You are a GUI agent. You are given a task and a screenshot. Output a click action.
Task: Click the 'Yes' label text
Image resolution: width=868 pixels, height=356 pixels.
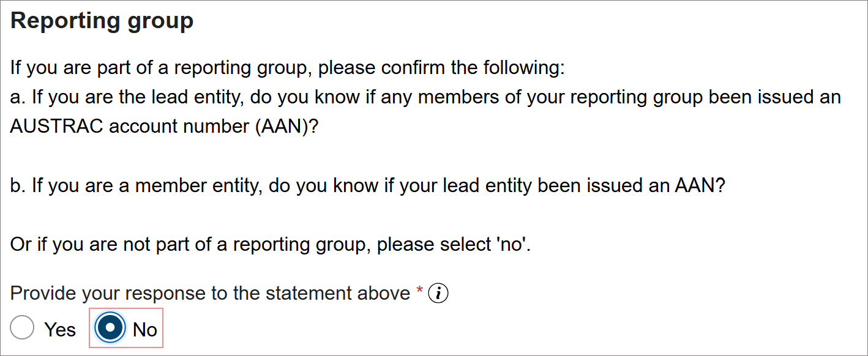[x=60, y=328]
